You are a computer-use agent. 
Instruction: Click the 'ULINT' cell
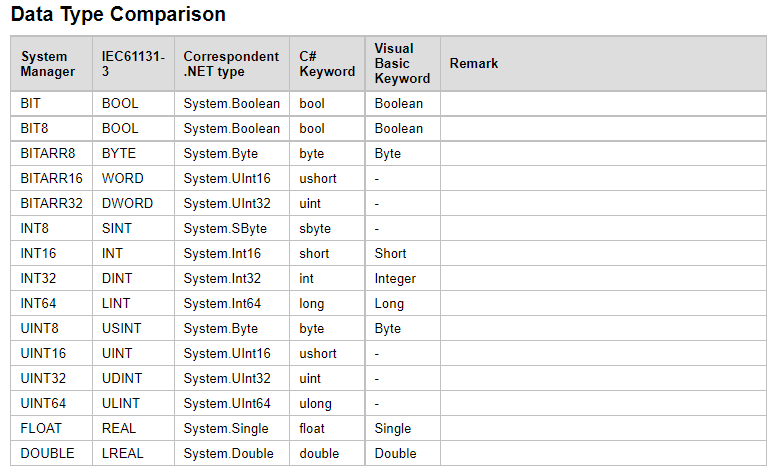click(133, 403)
